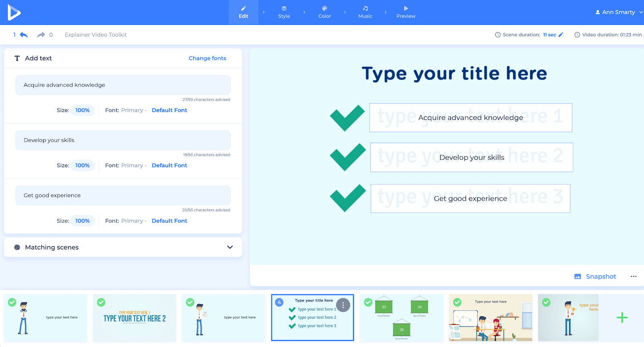This screenshot has width=644, height=347.
Task: Toggle the checkmark on the second scene thumbnail
Action: click(101, 302)
